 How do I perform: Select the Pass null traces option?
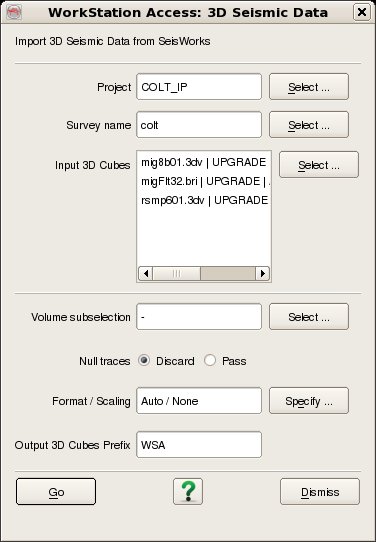210,361
